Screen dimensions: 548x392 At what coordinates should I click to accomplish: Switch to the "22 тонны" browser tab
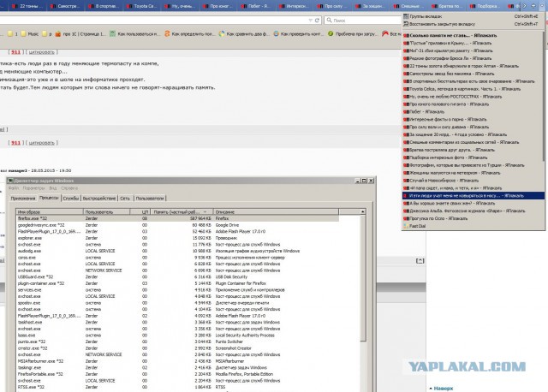pyautogui.click(x=27, y=6)
